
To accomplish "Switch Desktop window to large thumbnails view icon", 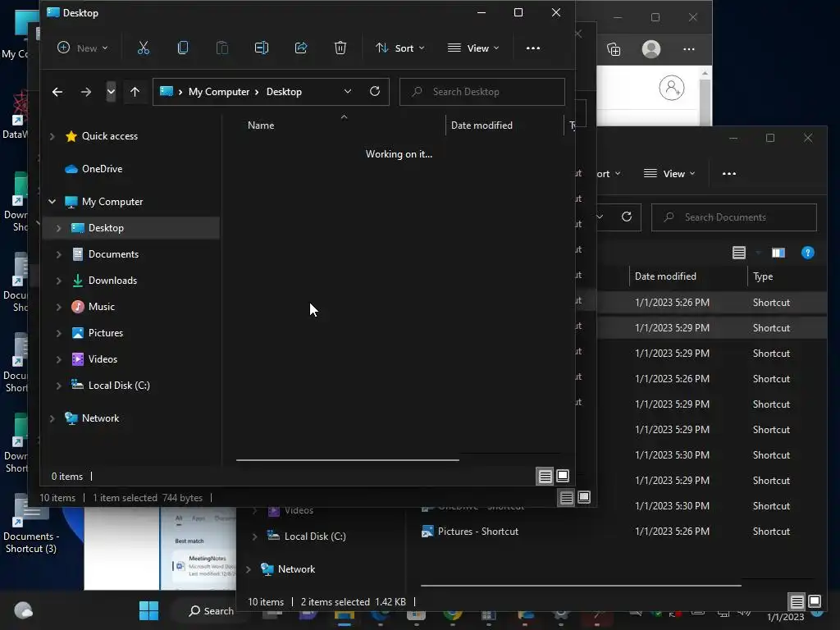I will (563, 477).
